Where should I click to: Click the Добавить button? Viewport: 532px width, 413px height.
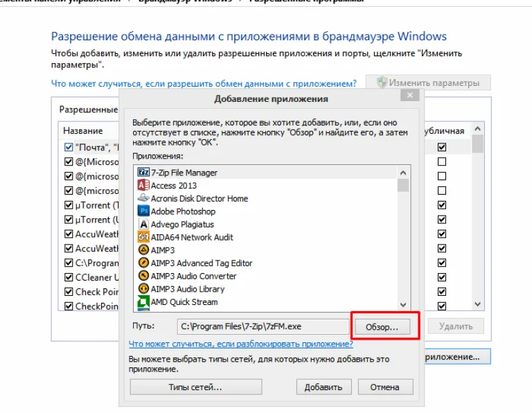point(323,387)
